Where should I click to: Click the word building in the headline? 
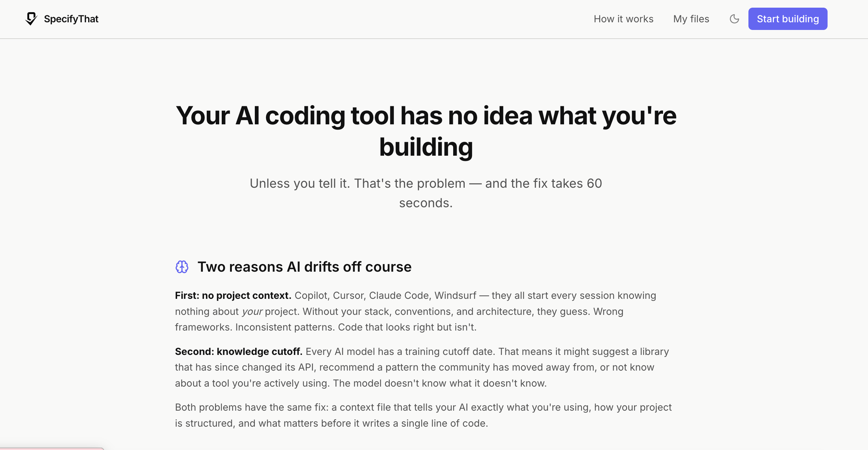(426, 147)
